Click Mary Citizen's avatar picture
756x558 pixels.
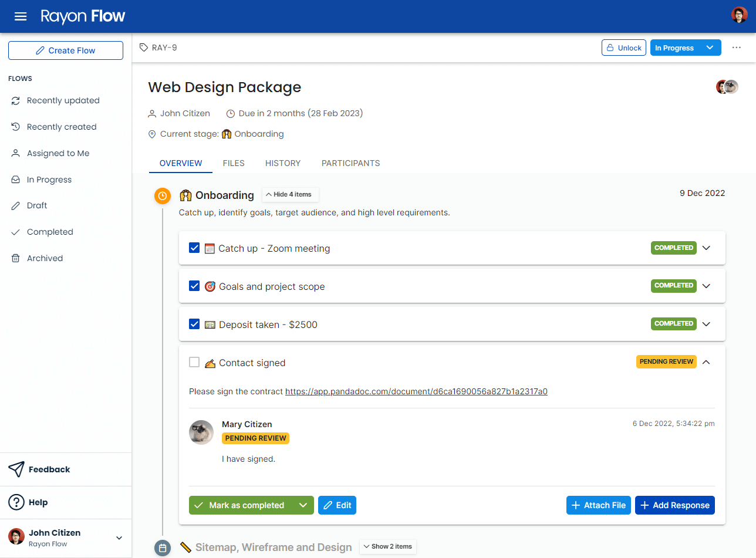201,432
